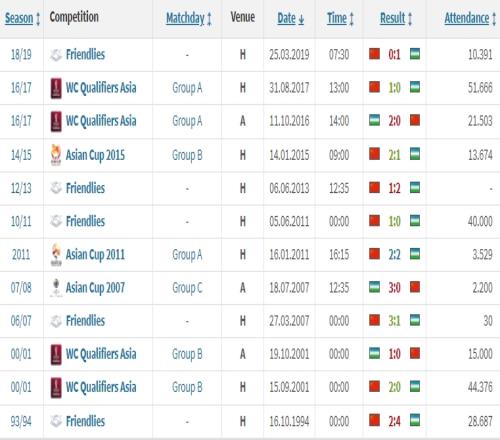Open the 3:0 result from 18.07.2007
The height and width of the screenshot is (440, 500).
click(x=394, y=288)
